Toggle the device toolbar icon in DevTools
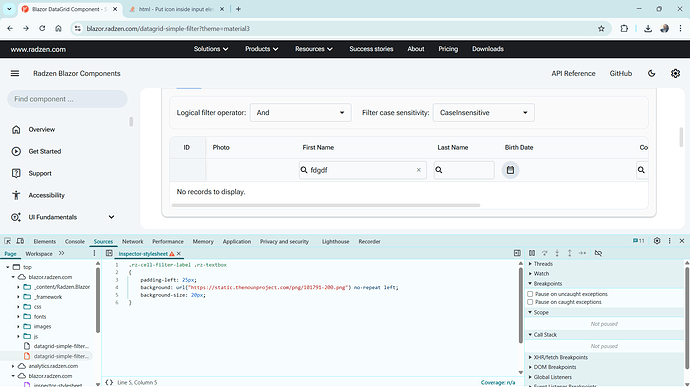This screenshot has height=387, width=690. (20, 241)
